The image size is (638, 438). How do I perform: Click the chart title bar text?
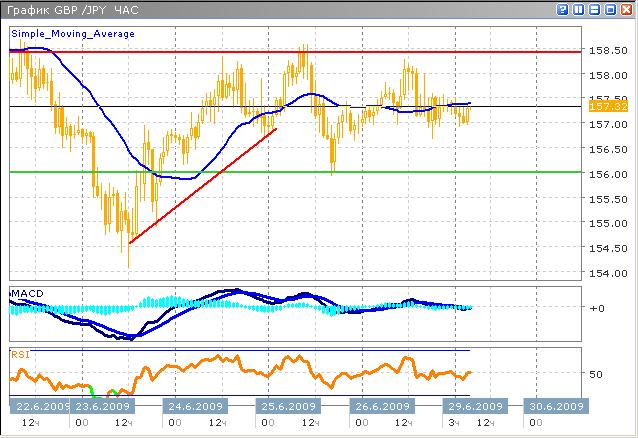pyautogui.click(x=70, y=9)
